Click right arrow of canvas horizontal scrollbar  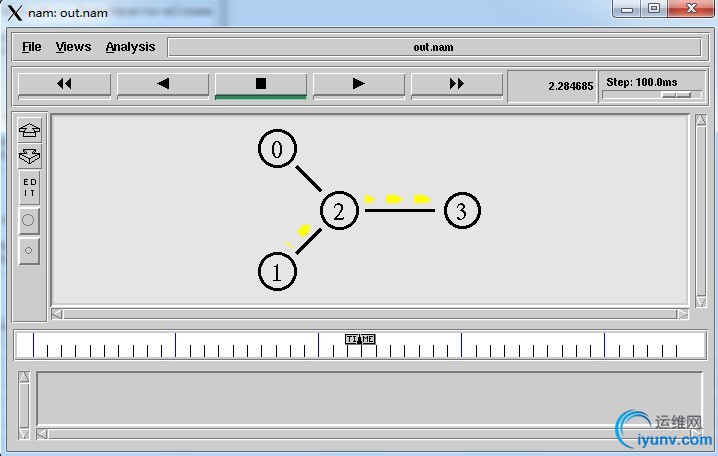pos(683,314)
